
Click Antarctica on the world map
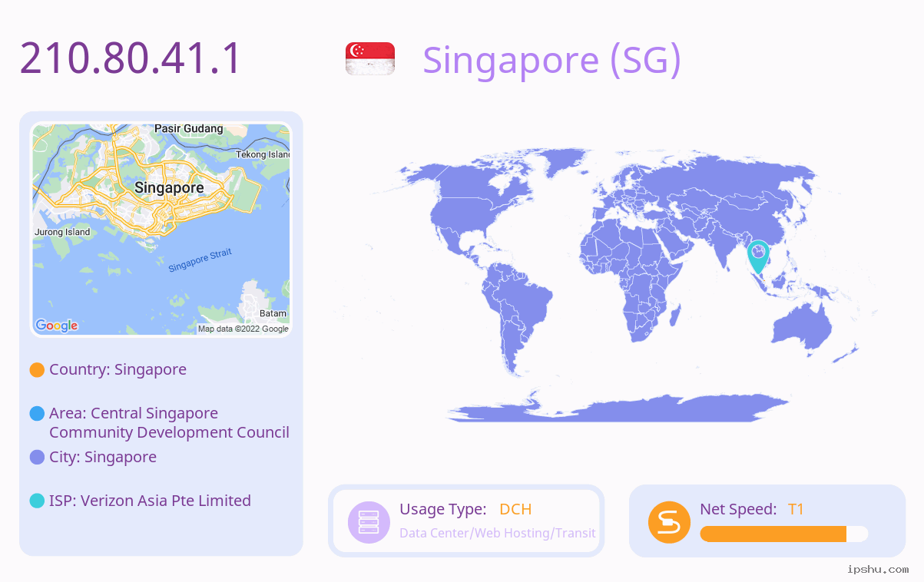point(618,409)
